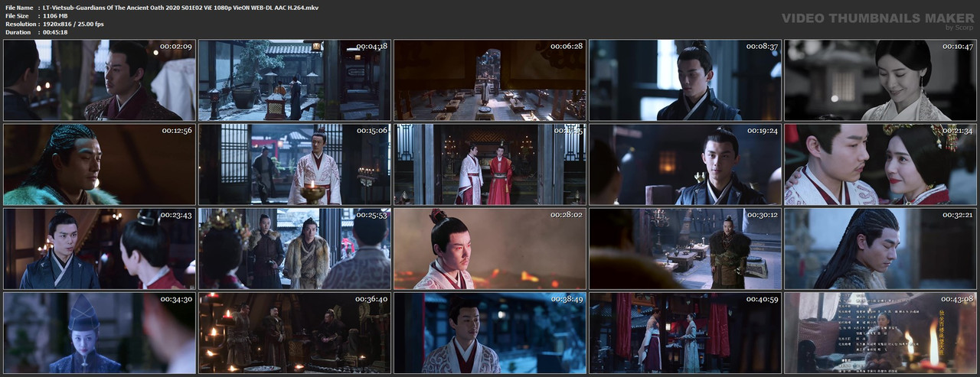Image resolution: width=980 pixels, height=377 pixels.
Task: Select the thumbnail at 00:02:09
Action: [x=100, y=80]
